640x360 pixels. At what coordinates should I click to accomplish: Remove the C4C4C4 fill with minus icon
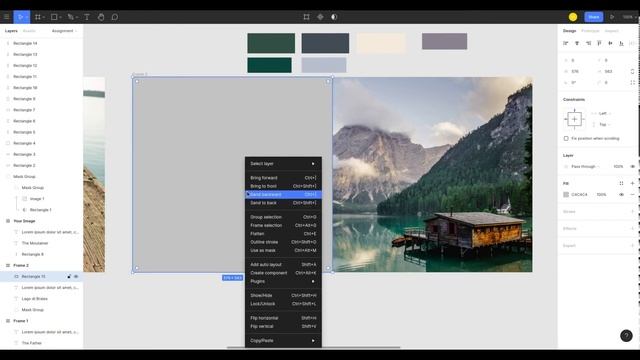click(632, 195)
